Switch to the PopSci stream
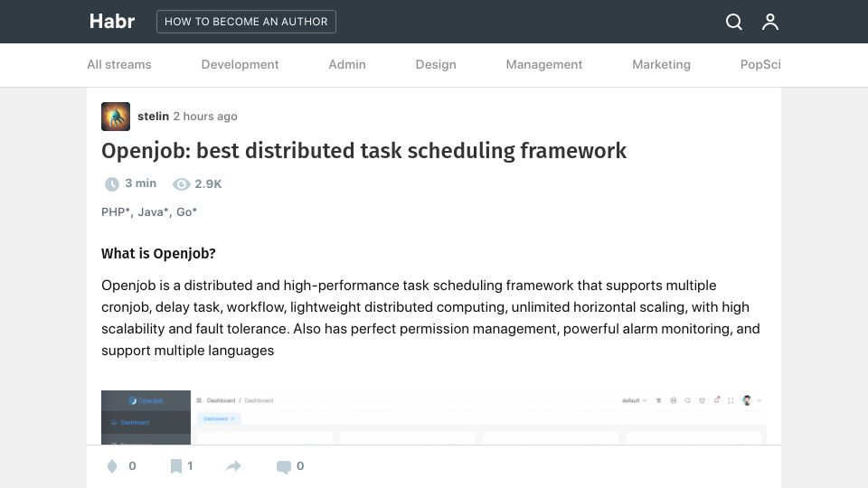 [760, 65]
